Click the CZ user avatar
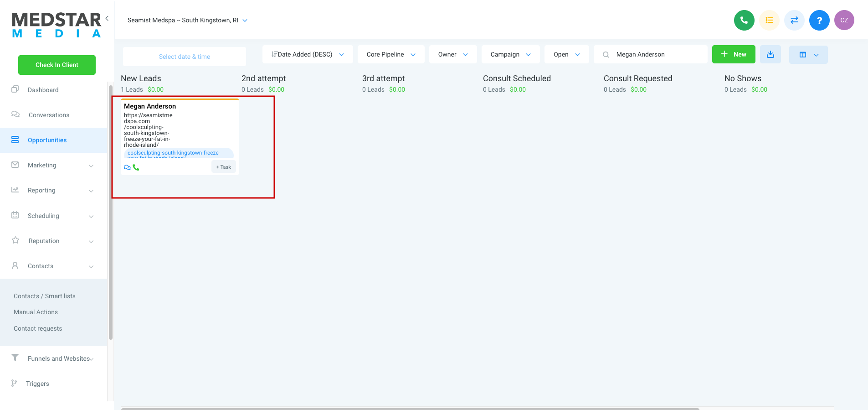 coord(844,20)
